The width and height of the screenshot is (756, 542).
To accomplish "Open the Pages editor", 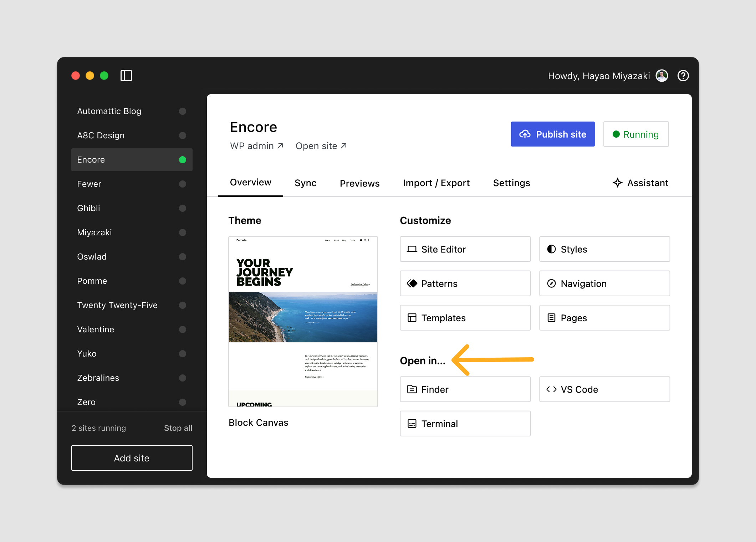I will pyautogui.click(x=604, y=318).
